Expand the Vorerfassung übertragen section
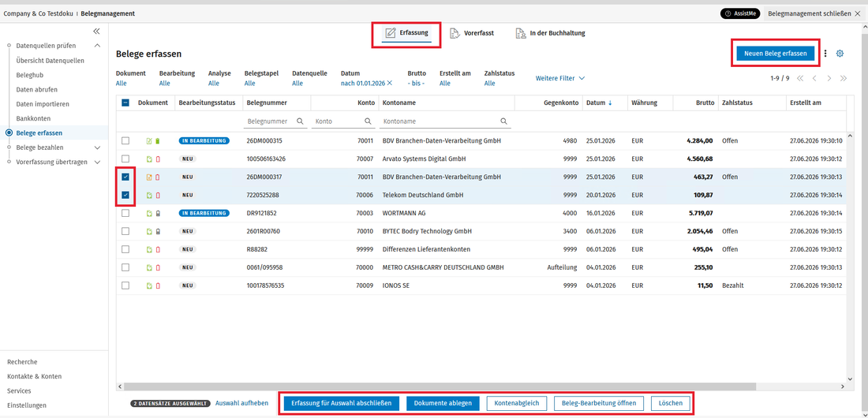The height and width of the screenshot is (418, 868). (97, 162)
